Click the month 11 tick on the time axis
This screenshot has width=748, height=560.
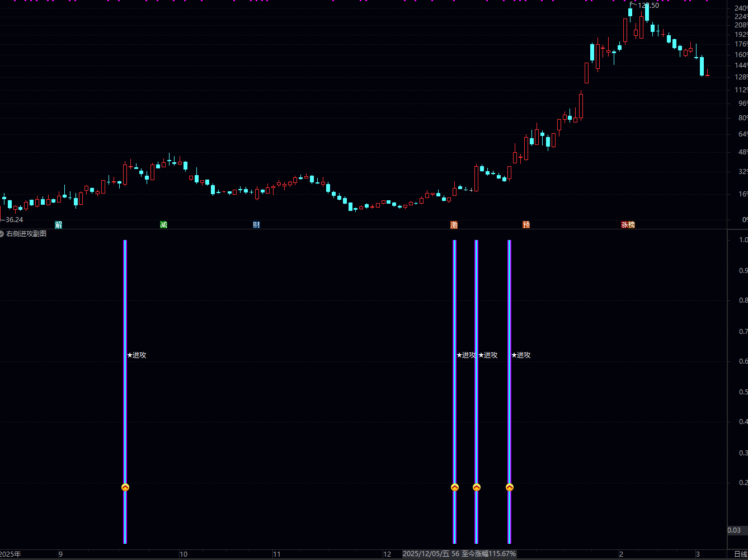pyautogui.click(x=276, y=554)
